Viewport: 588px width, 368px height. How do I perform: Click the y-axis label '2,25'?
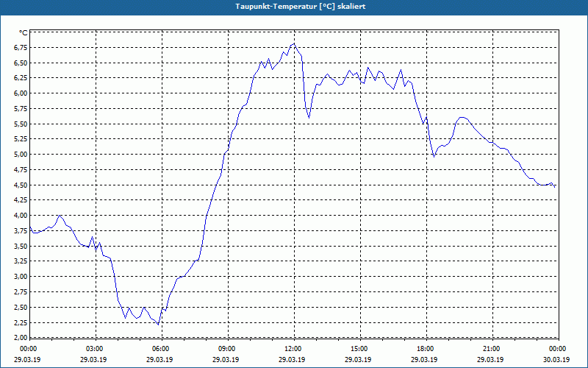(x=21, y=322)
